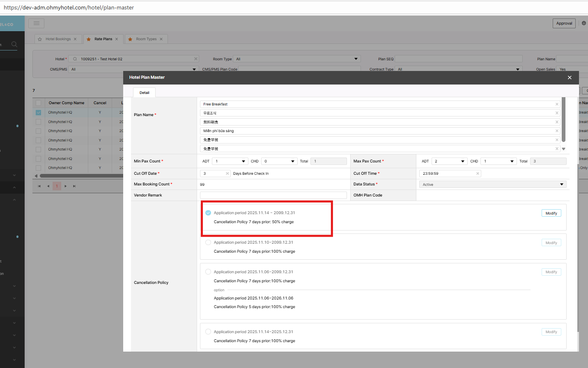
Task: Switch to the Hotel Bookings tab
Action: coord(58,39)
